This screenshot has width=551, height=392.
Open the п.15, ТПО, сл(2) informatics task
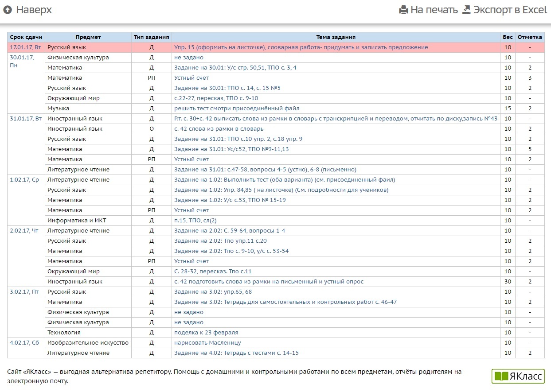click(195, 221)
